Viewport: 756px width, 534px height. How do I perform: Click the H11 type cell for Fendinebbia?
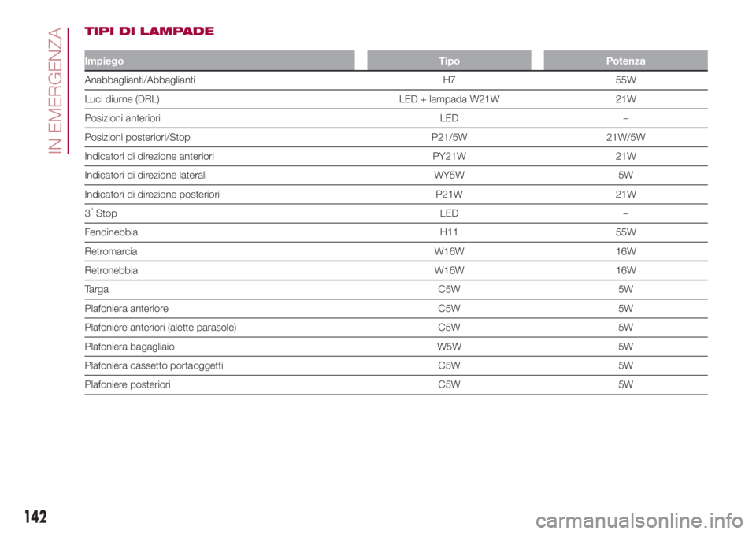pos(449,232)
